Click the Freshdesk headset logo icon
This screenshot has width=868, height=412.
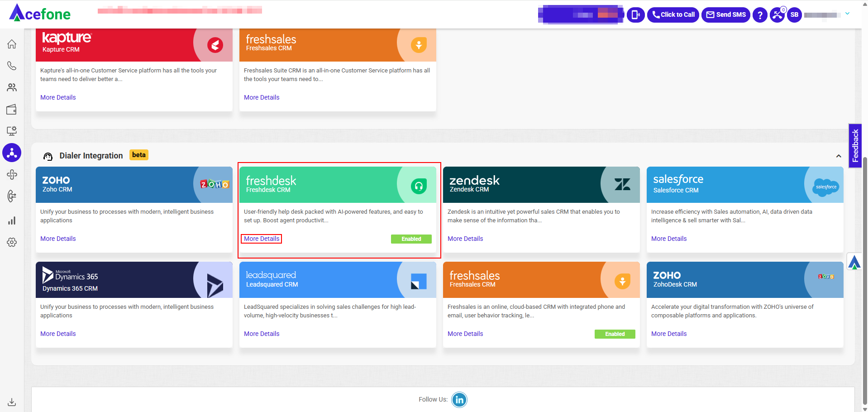tap(419, 186)
